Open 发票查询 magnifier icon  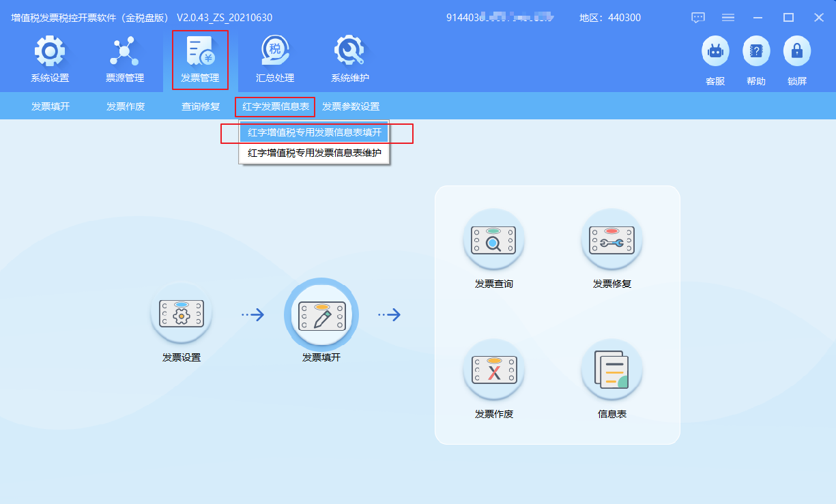[x=493, y=240]
